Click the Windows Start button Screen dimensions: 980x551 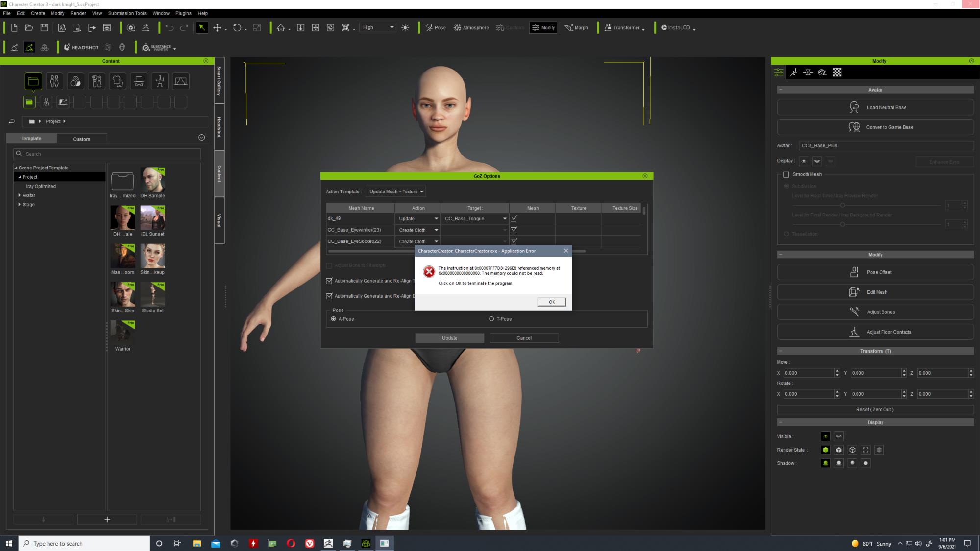pos(9,543)
